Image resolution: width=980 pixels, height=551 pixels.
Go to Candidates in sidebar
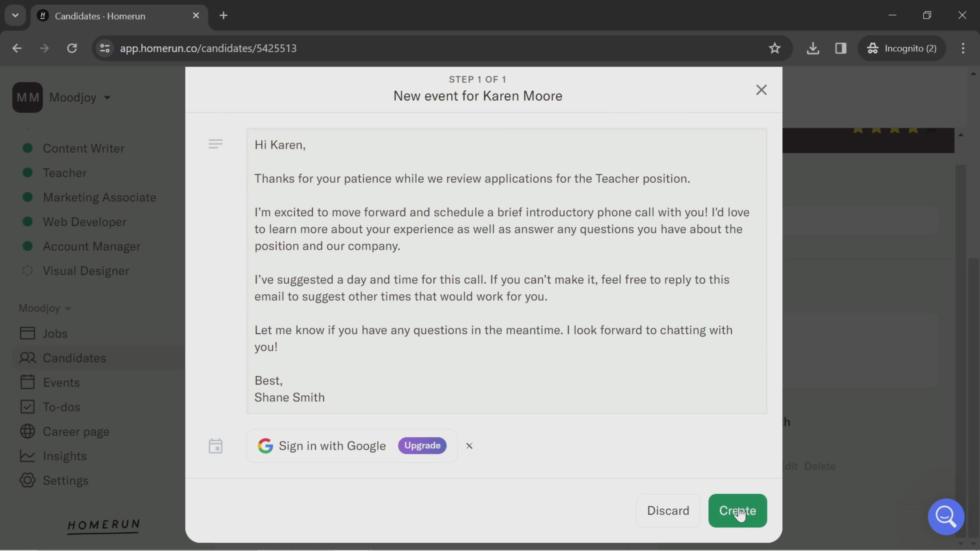tap(74, 358)
